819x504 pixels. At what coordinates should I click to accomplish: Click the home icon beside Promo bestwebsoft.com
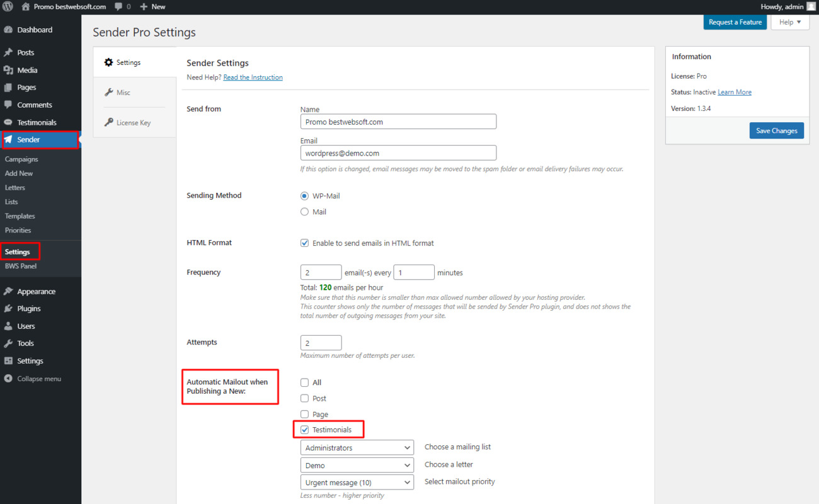click(26, 6)
